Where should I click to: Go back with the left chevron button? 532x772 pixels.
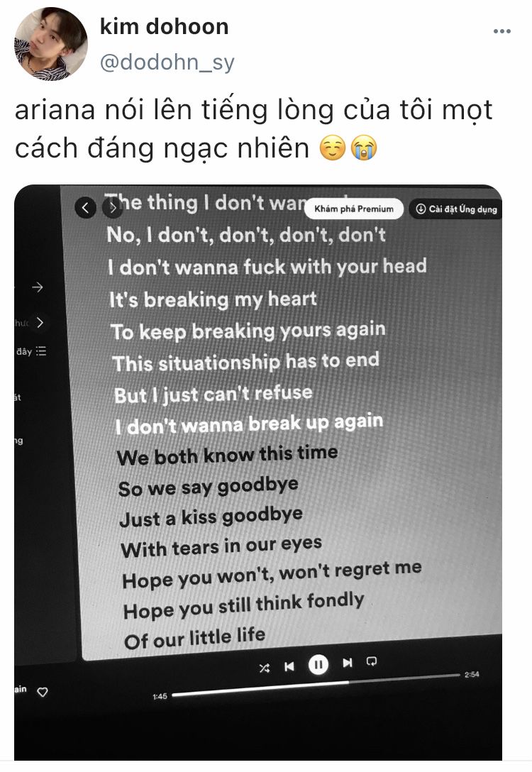coord(85,208)
